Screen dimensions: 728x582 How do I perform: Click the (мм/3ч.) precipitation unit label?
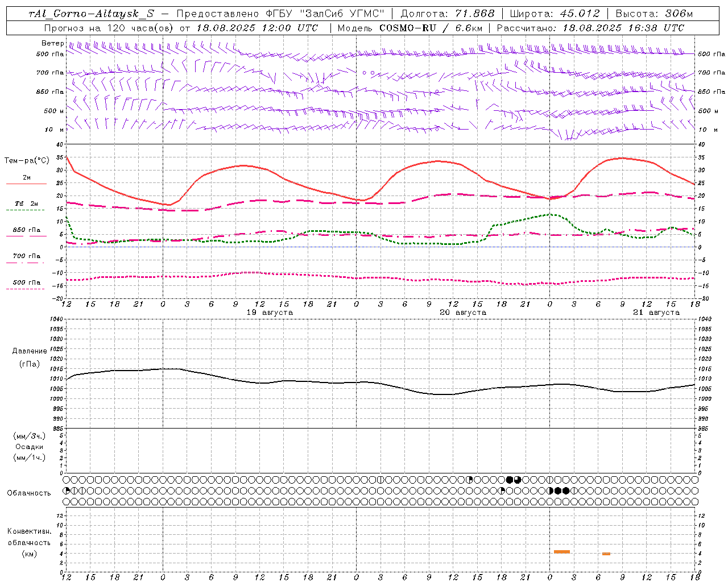click(30, 436)
